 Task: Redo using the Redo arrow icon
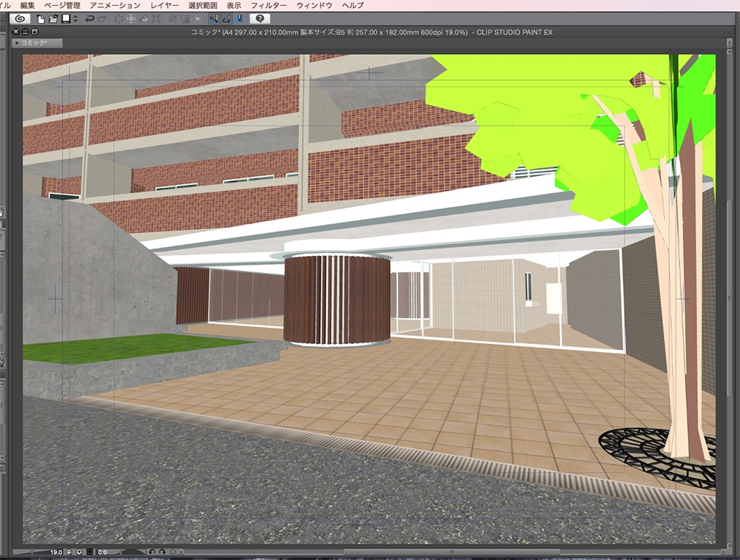pyautogui.click(x=104, y=20)
